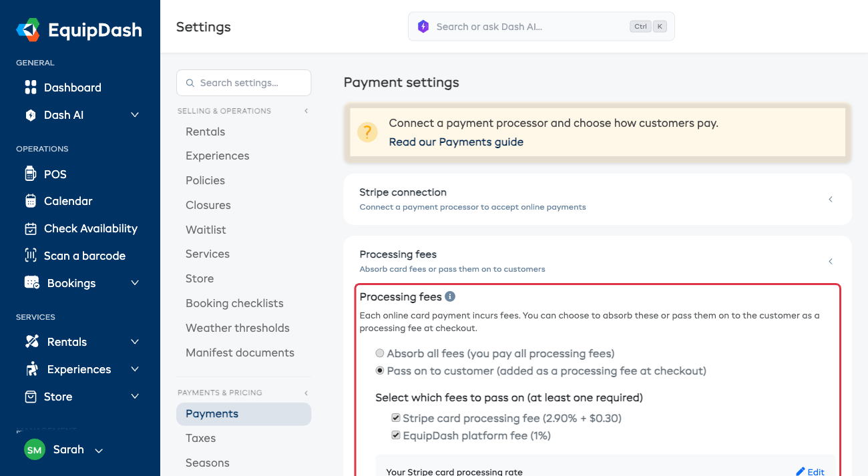Click the magnifier icon in Search settings

point(190,83)
